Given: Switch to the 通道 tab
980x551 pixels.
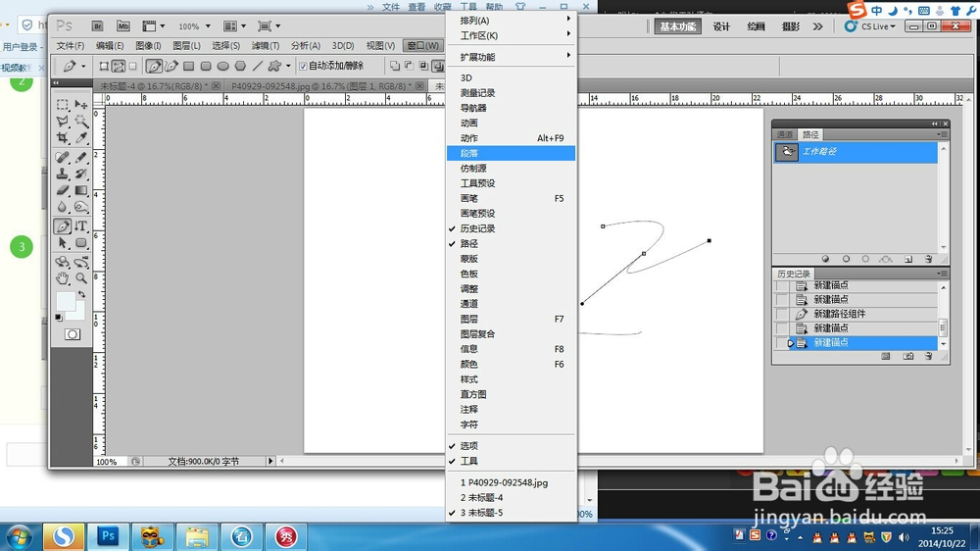Looking at the screenshot, I should (784, 134).
